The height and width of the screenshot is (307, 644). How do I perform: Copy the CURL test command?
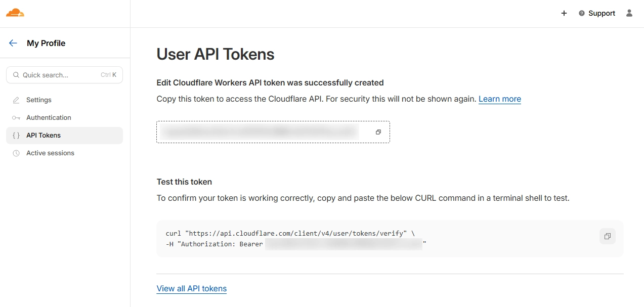click(x=607, y=236)
